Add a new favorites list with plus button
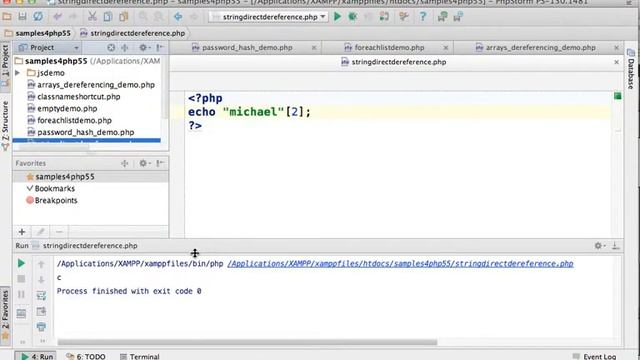Screen dimensions: 640x360 [22, 232]
